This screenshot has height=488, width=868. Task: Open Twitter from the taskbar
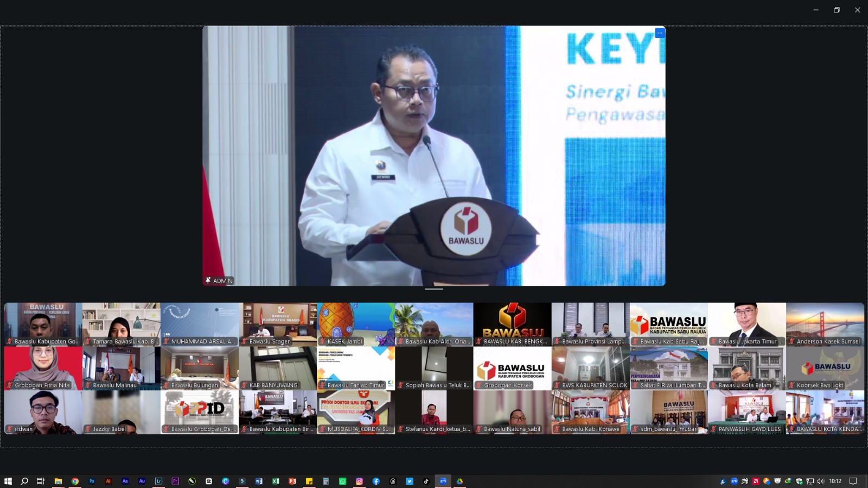coord(410,481)
